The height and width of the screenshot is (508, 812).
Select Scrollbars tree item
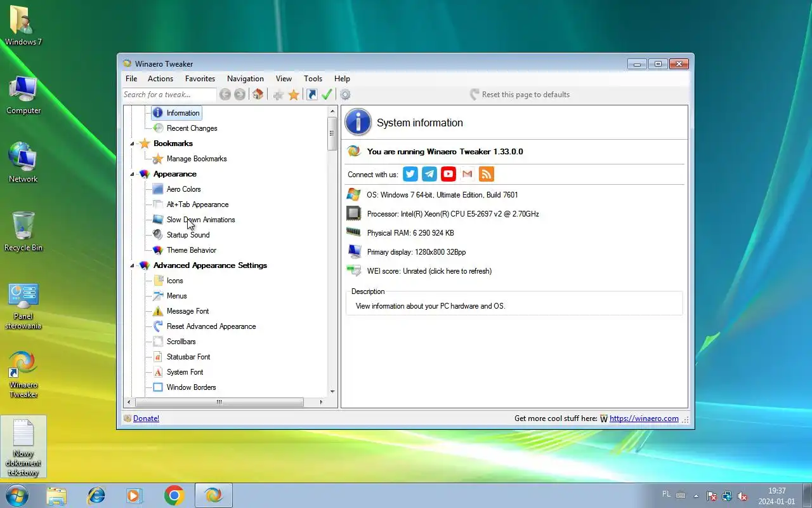181,342
